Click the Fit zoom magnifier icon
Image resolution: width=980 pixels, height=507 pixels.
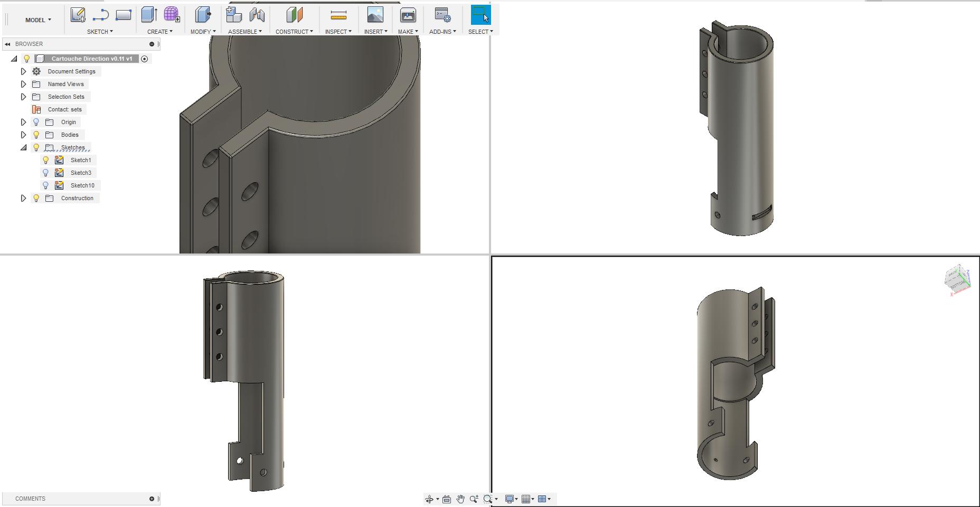(x=488, y=499)
